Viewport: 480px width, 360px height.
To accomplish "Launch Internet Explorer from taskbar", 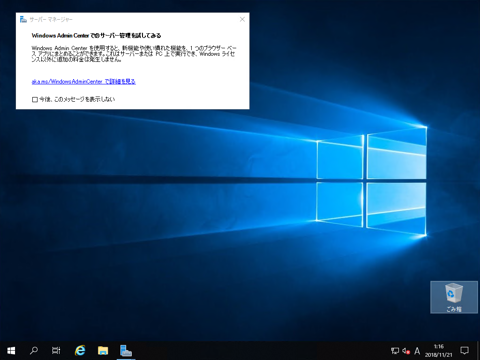I will pos(80,351).
